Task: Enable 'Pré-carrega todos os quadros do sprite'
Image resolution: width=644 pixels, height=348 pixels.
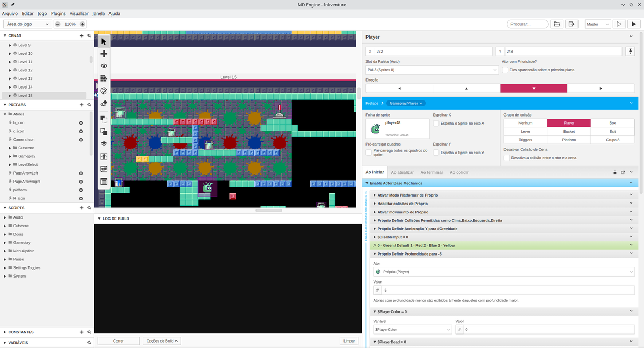Action: point(369,153)
